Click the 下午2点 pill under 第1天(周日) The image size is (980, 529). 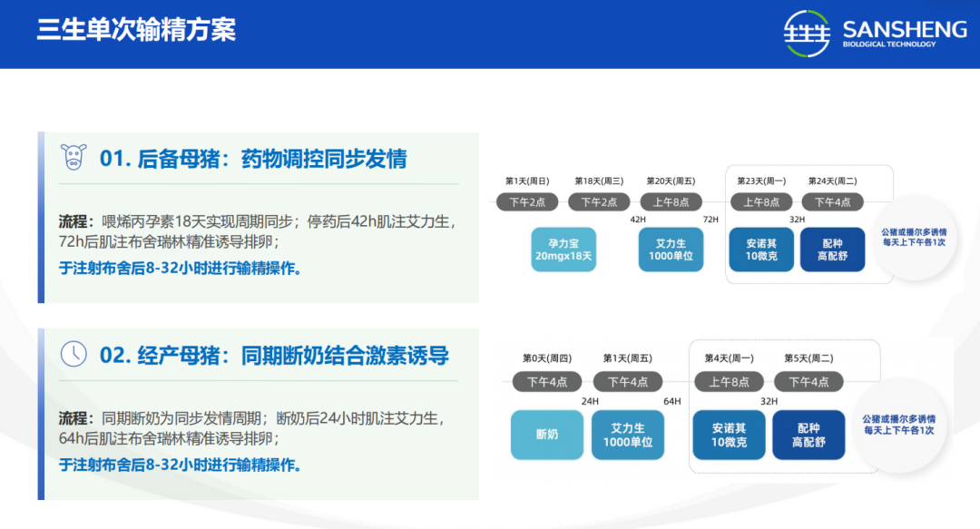[527, 202]
